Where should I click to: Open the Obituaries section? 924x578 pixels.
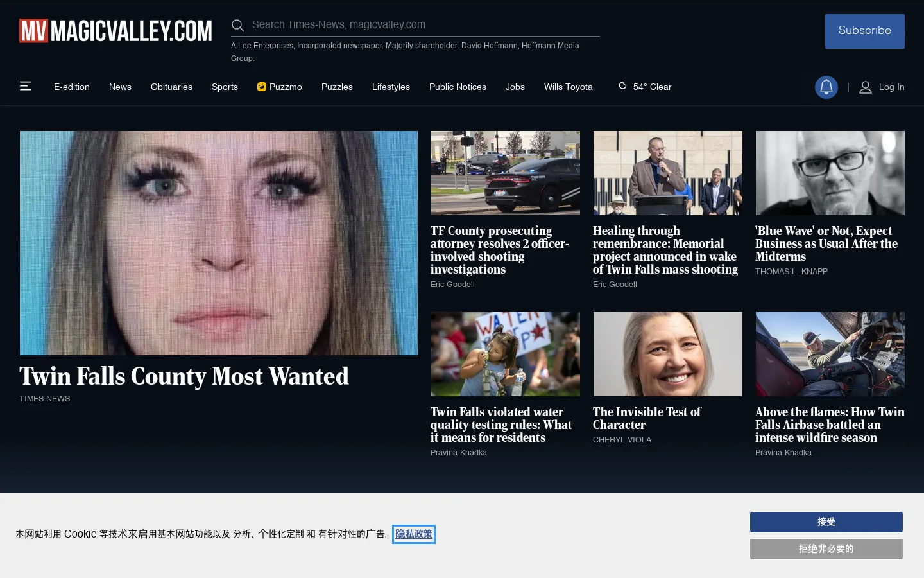click(x=171, y=87)
